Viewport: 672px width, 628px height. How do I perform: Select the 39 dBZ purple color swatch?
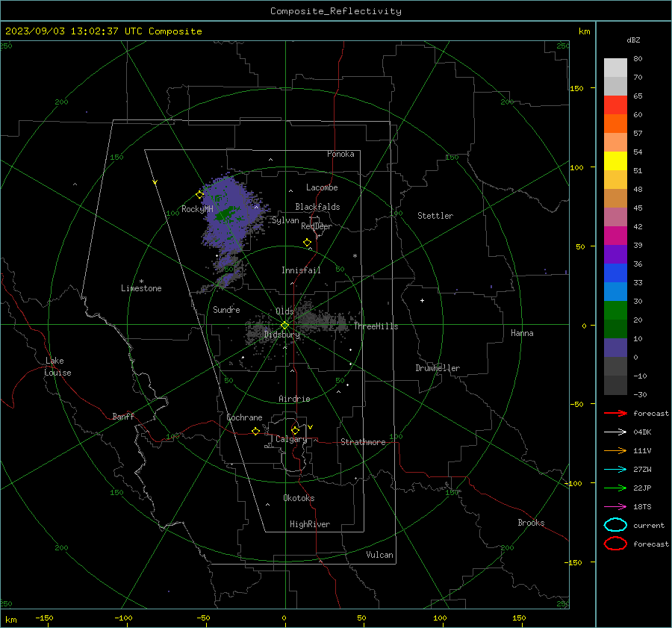point(615,254)
